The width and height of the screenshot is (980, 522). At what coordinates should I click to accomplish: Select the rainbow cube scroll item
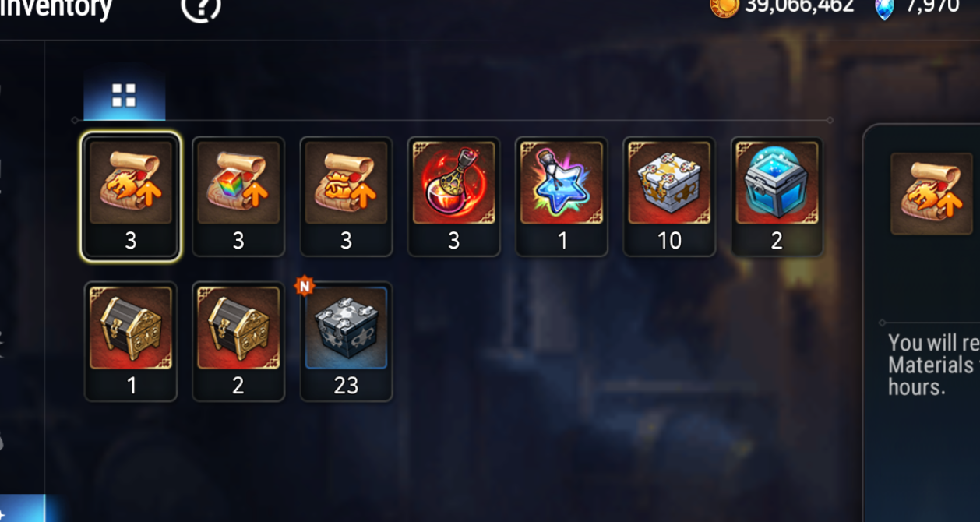(x=238, y=196)
